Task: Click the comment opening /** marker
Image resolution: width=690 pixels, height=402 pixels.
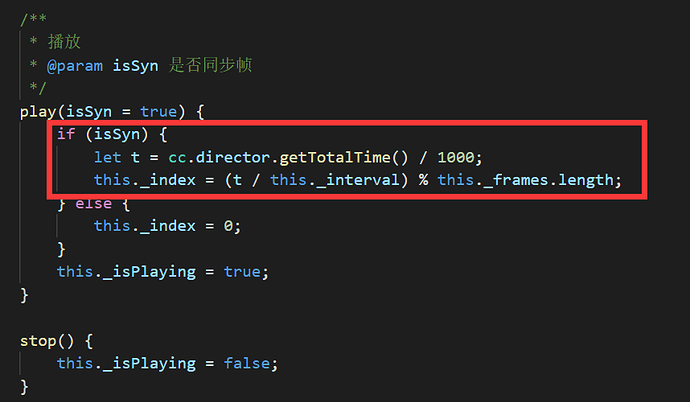Action: coord(33,19)
